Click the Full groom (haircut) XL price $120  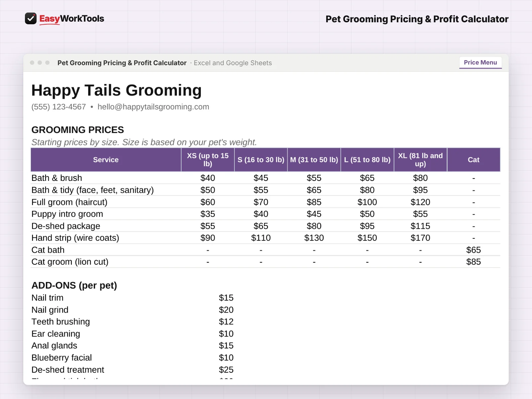pos(421,202)
